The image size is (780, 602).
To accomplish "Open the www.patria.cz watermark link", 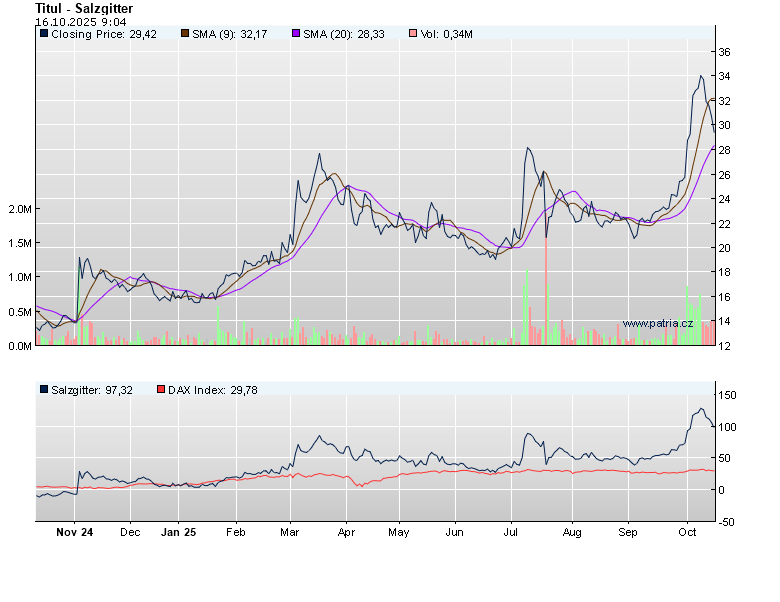I will pyautogui.click(x=657, y=323).
